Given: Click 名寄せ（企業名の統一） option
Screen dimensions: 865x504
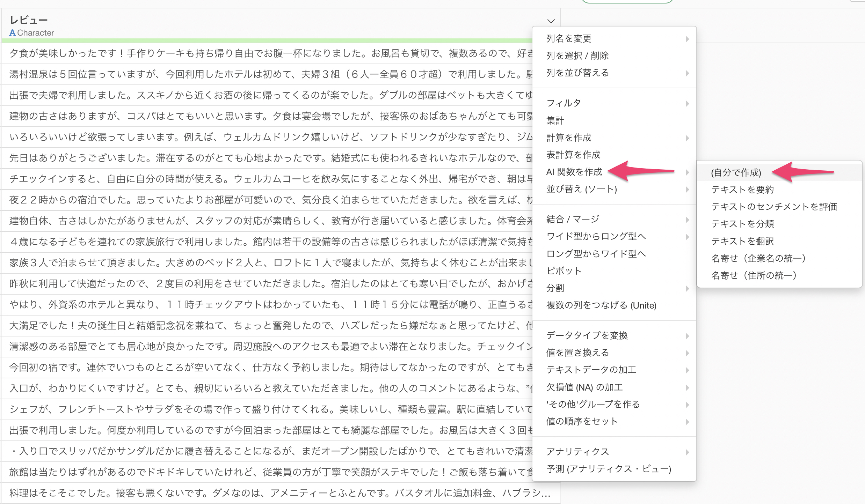Looking at the screenshot, I should tap(758, 258).
